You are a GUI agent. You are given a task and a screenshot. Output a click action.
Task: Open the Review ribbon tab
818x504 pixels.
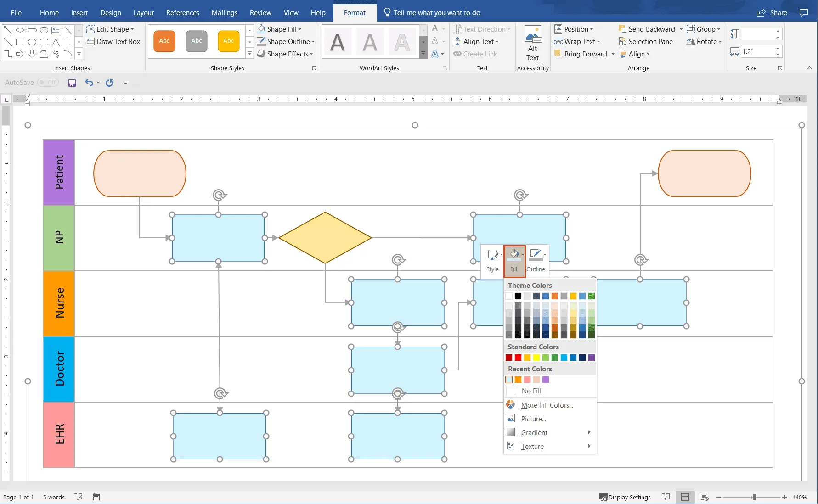(260, 12)
